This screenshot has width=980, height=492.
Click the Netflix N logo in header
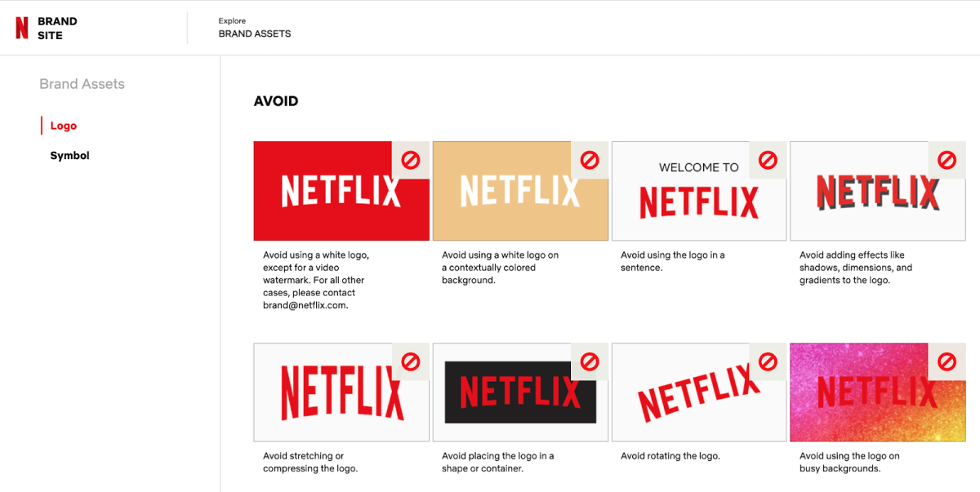pyautogui.click(x=21, y=28)
